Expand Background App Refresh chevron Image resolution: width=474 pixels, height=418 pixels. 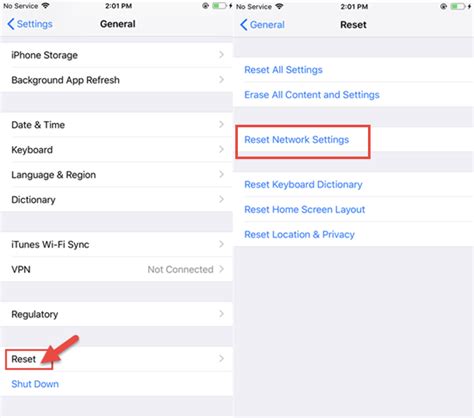(221, 80)
